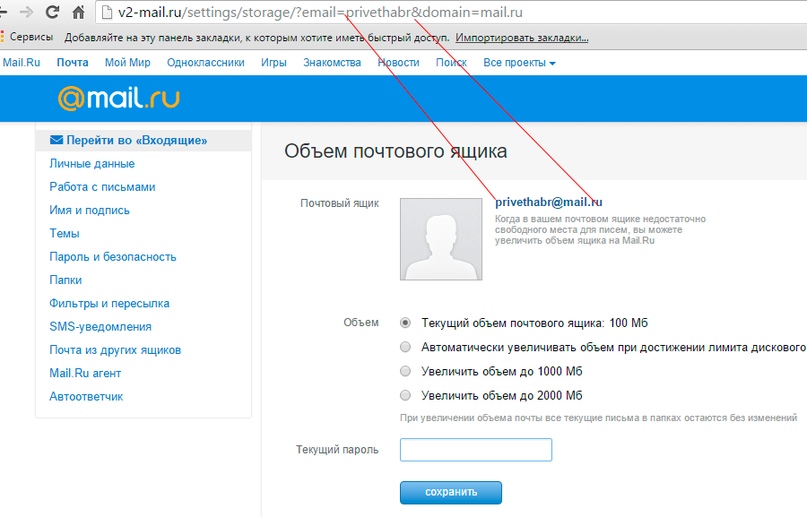Click the @mail.ru logo
This screenshot has height=517, width=807.
pyautogui.click(x=119, y=98)
